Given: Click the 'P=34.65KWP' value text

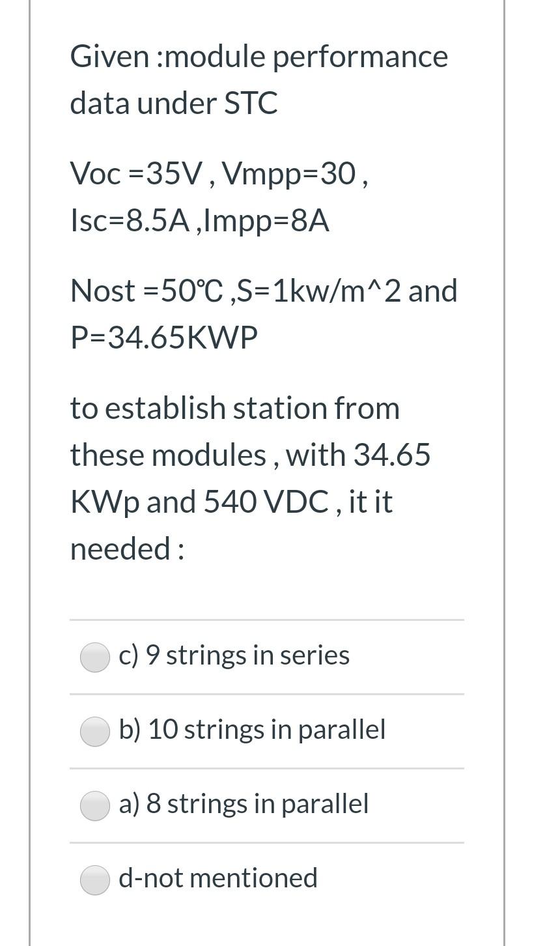Looking at the screenshot, I should tap(164, 337).
